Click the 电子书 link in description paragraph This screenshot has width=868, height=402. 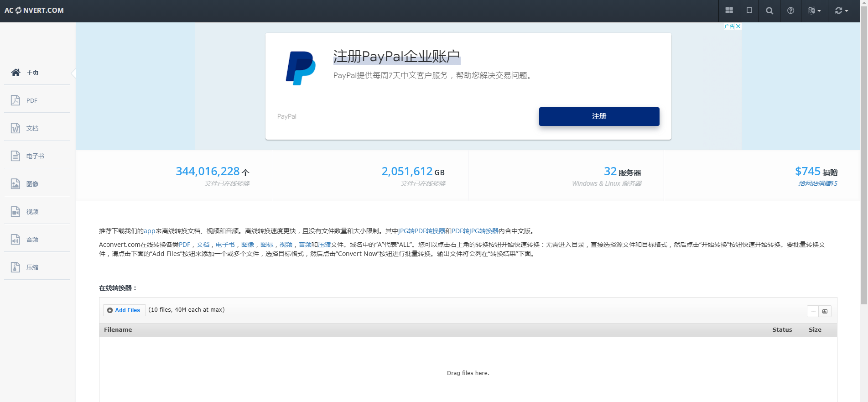[225, 245]
